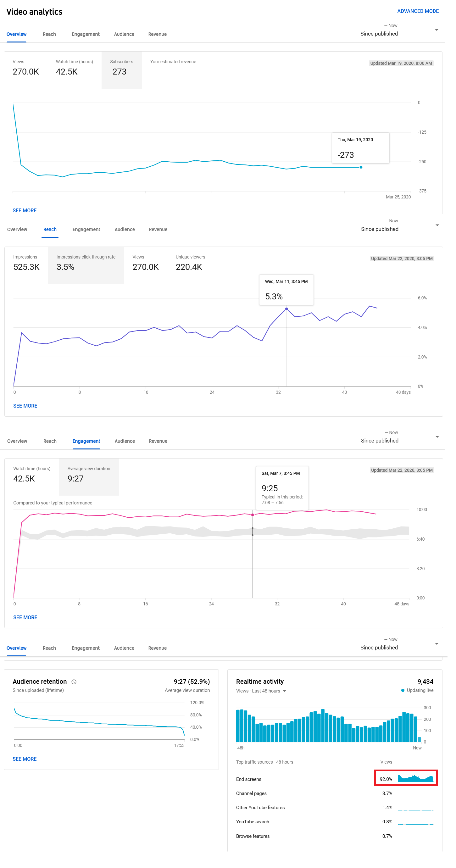
Task: Click YouTube search traffic source label
Action: pos(253,822)
